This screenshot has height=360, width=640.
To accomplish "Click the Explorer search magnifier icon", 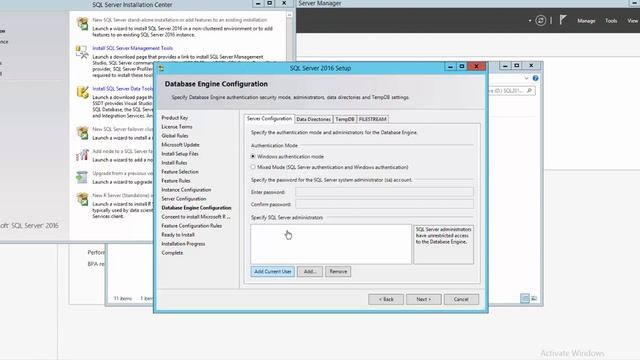I will click(529, 91).
